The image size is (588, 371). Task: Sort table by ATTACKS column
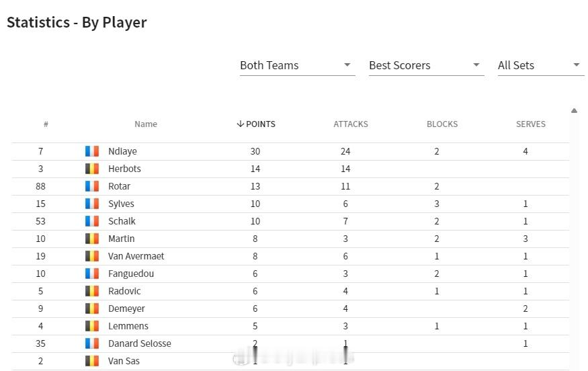[x=351, y=124]
